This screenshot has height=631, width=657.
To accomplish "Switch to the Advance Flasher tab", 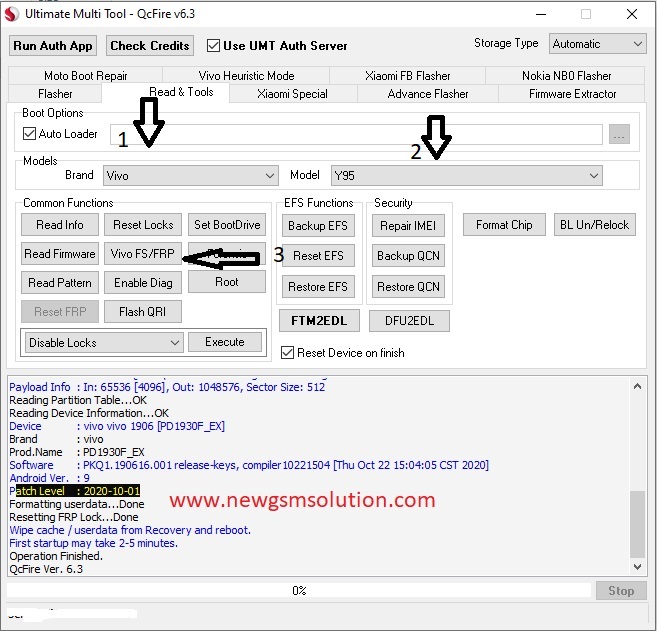I will [427, 93].
